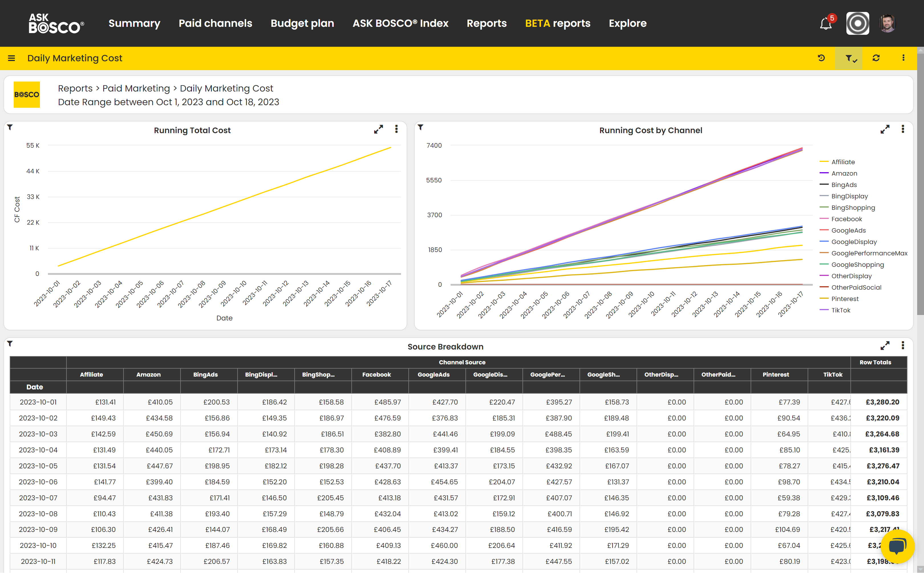Open the chat support bubble
Image resolution: width=924 pixels, height=573 pixels.
click(x=897, y=546)
